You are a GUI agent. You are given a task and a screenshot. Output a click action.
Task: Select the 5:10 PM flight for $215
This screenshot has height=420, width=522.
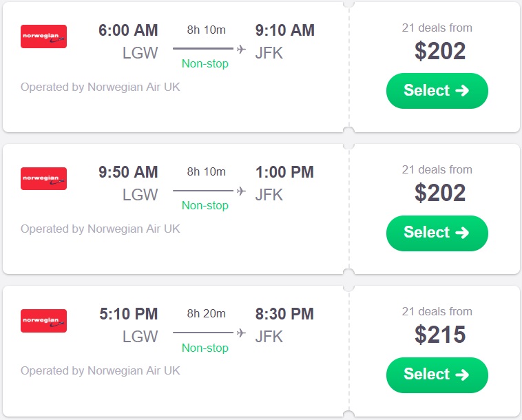click(x=437, y=375)
